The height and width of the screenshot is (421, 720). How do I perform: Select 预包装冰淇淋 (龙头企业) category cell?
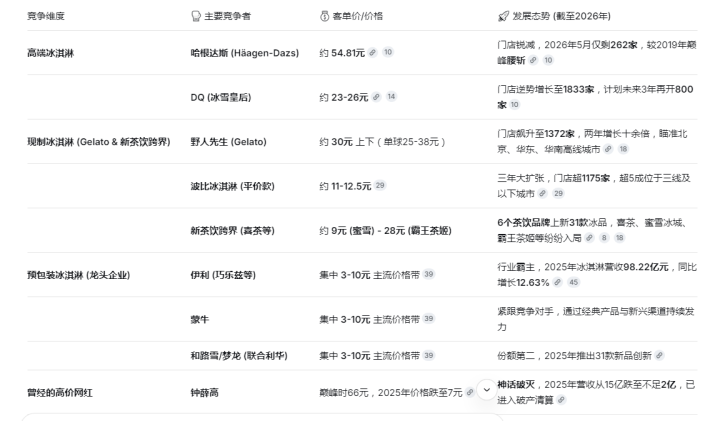coord(79,275)
